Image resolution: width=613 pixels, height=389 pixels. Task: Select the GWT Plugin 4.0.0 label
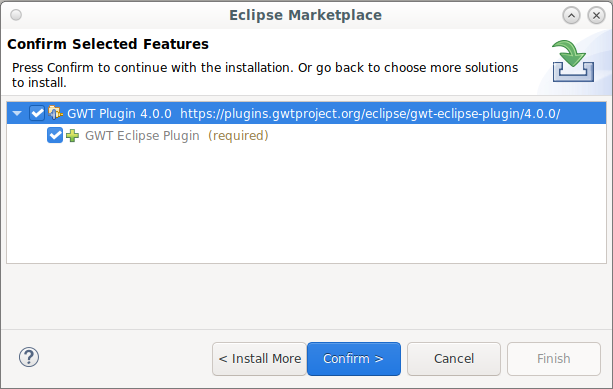click(x=119, y=114)
